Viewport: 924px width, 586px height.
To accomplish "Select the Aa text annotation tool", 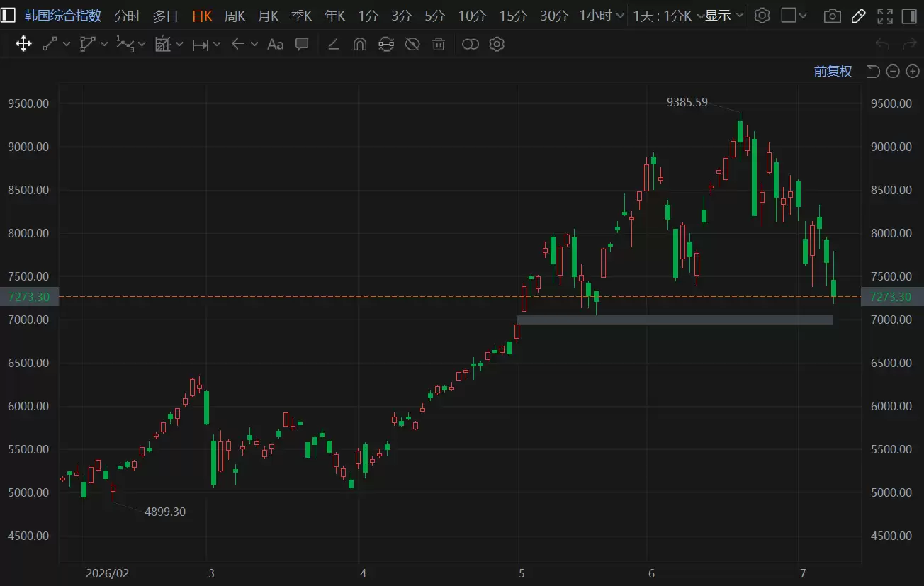I will click(275, 45).
